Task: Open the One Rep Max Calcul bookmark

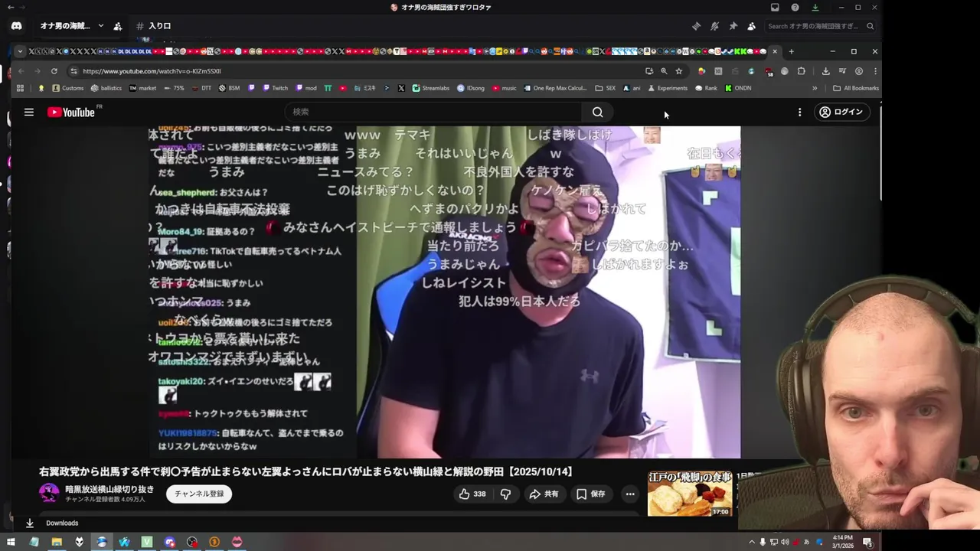Action: click(555, 88)
